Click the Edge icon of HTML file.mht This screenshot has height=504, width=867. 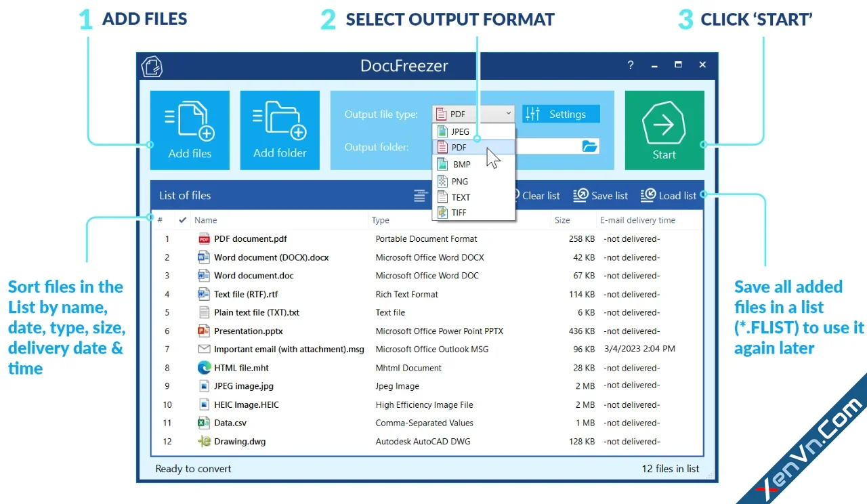coord(204,368)
